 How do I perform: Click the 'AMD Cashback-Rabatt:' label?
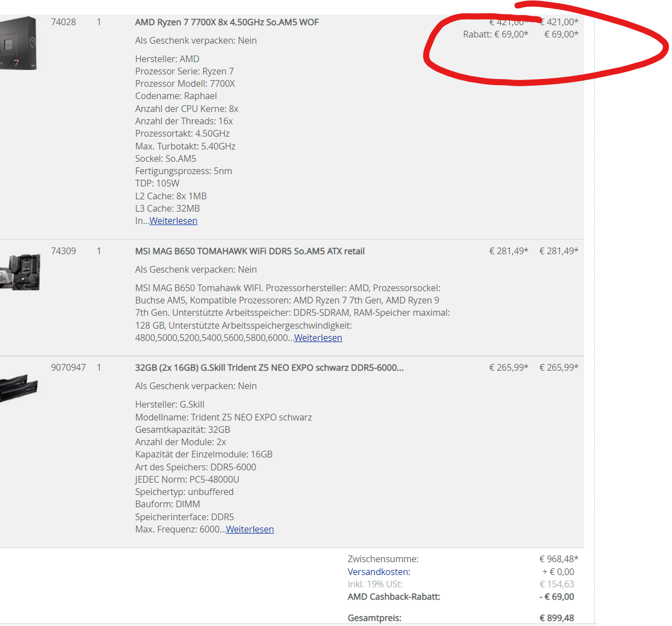coord(394,596)
